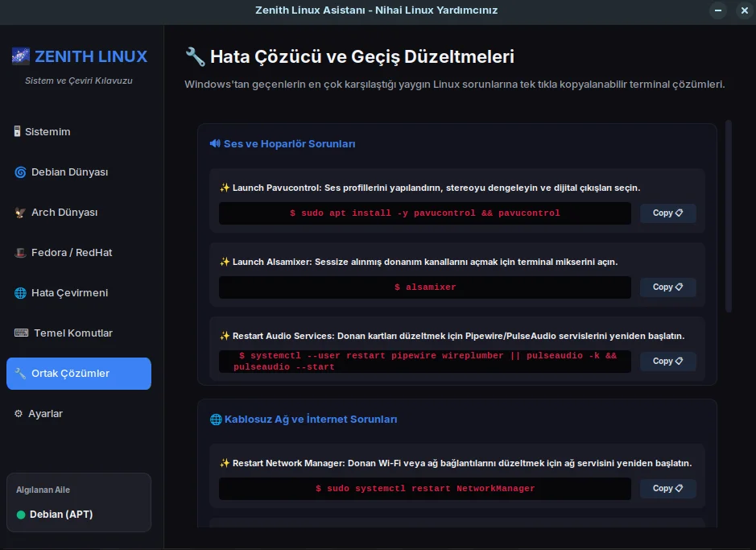This screenshot has height=550, width=756.
Task: Click the 'Kablosuz Ağ ve İnternet Sorunları' heading
Action: click(311, 420)
